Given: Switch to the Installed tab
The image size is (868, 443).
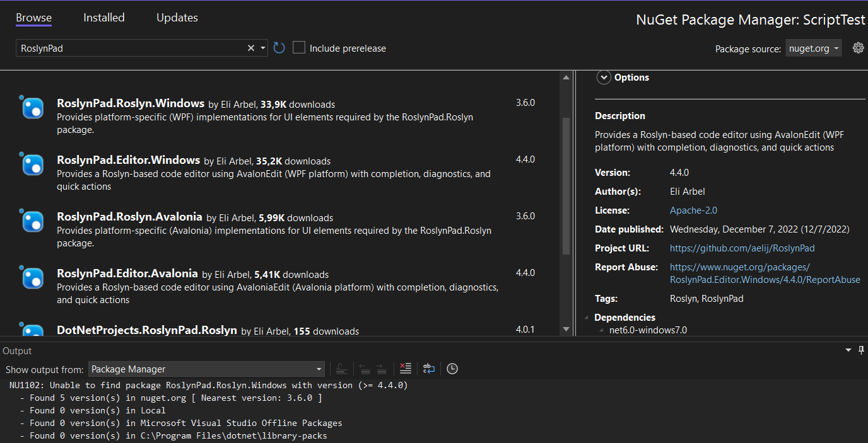Looking at the screenshot, I should point(103,18).
